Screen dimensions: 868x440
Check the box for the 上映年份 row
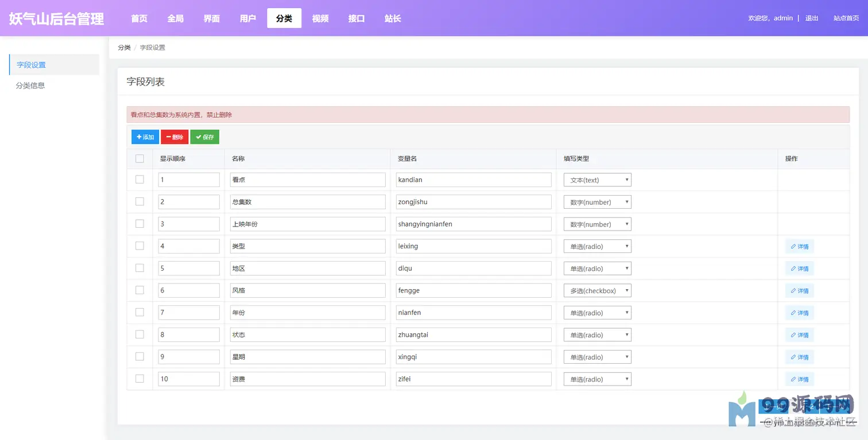click(139, 224)
